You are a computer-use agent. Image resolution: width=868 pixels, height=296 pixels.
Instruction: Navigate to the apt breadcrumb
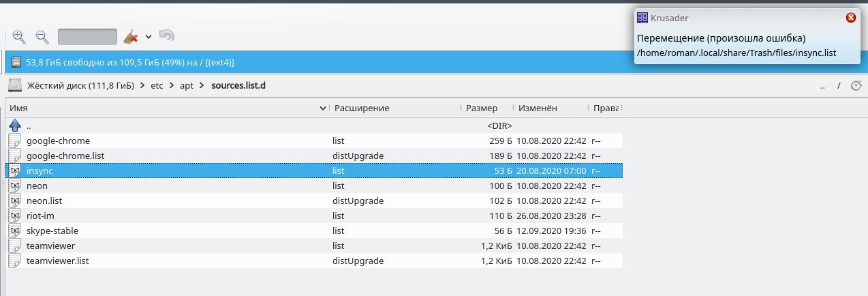point(186,86)
